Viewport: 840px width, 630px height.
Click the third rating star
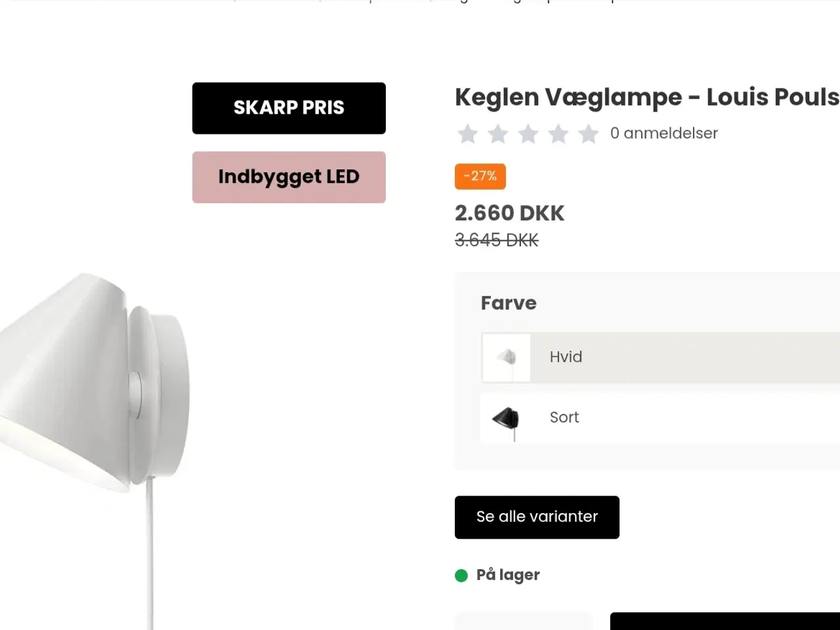point(528,133)
